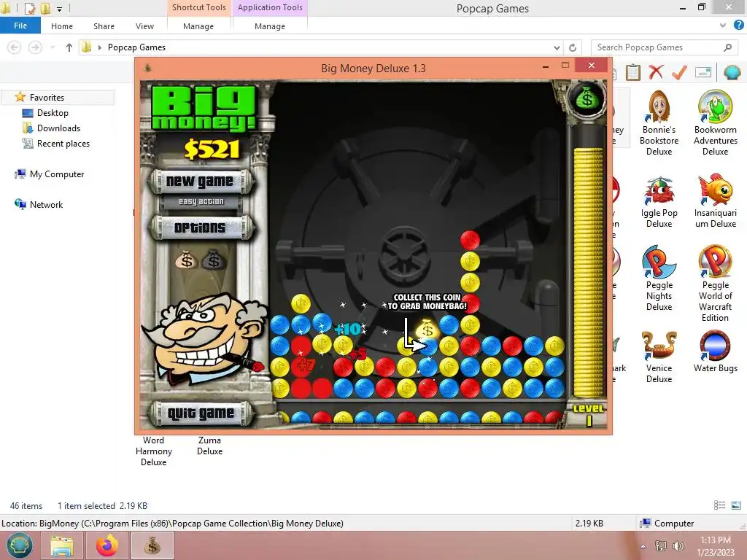Select Favorites in navigation pane
The width and height of the screenshot is (747, 560).
47,97
